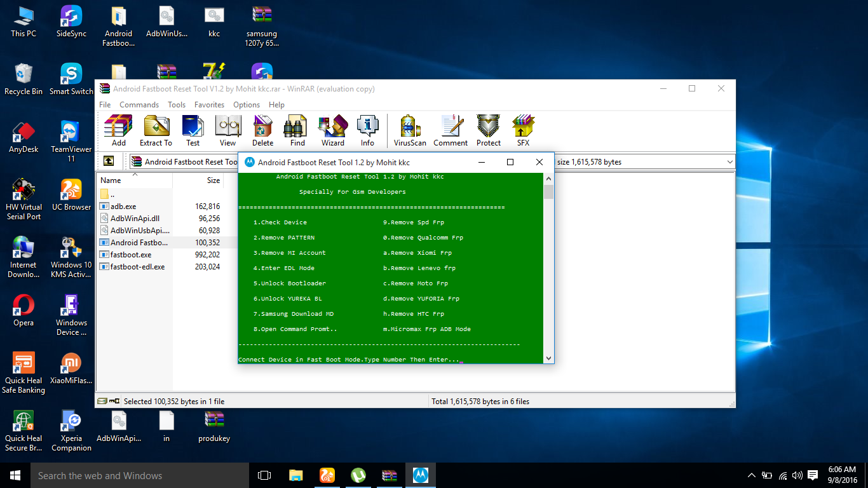Select the UC Browser desktop icon
This screenshot has width=868, height=488.
point(71,195)
